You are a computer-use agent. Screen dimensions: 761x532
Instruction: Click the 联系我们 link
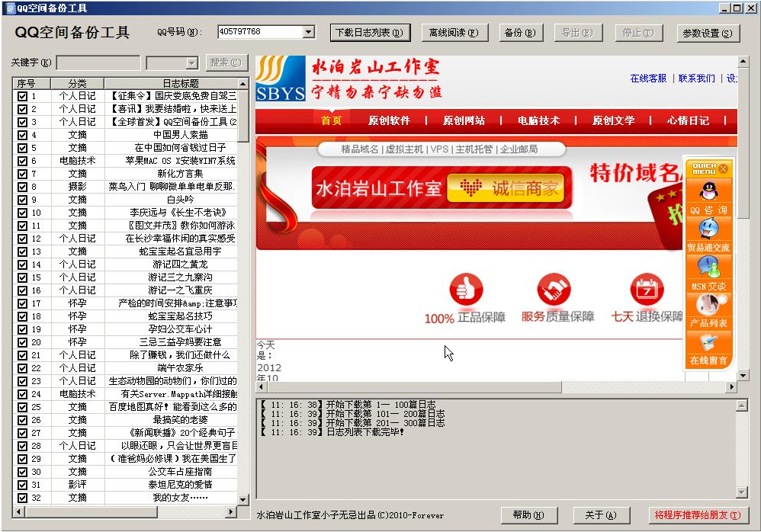pyautogui.click(x=696, y=78)
